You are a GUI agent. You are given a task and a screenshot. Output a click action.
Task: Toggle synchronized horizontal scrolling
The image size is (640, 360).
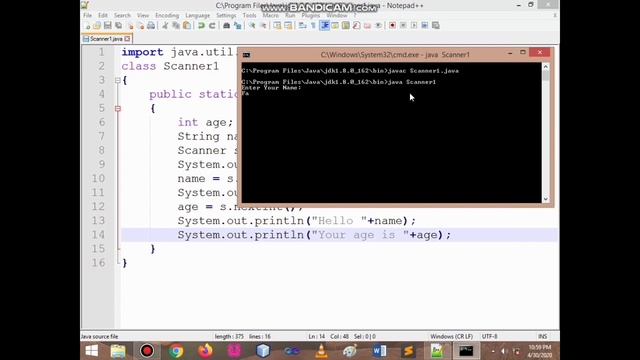(x=288, y=26)
